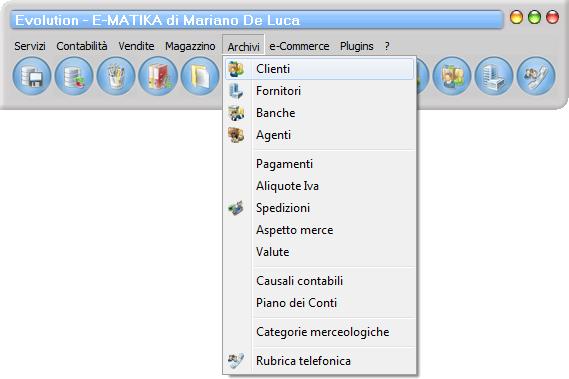The width and height of the screenshot is (569, 379).
Task: Open the Plugins menu
Action: coord(356,46)
